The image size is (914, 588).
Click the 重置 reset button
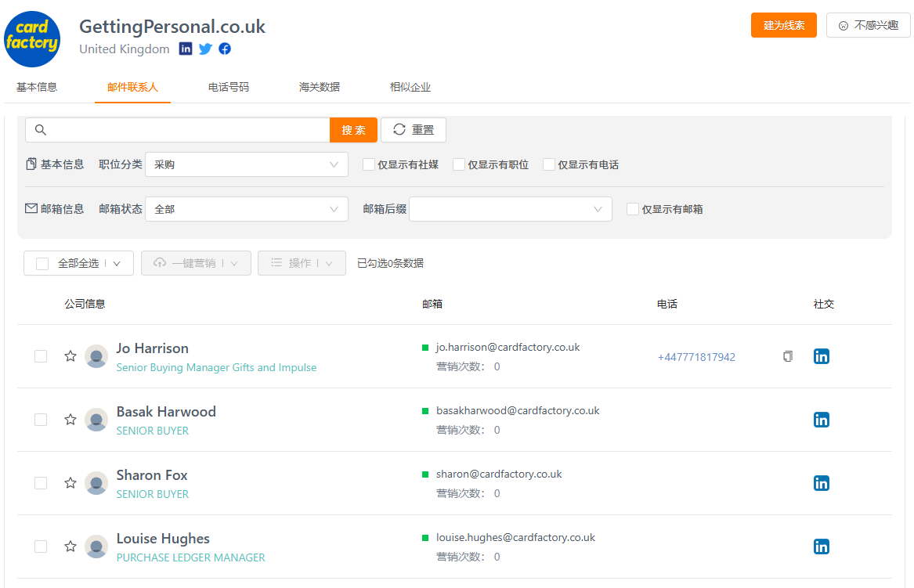click(414, 130)
